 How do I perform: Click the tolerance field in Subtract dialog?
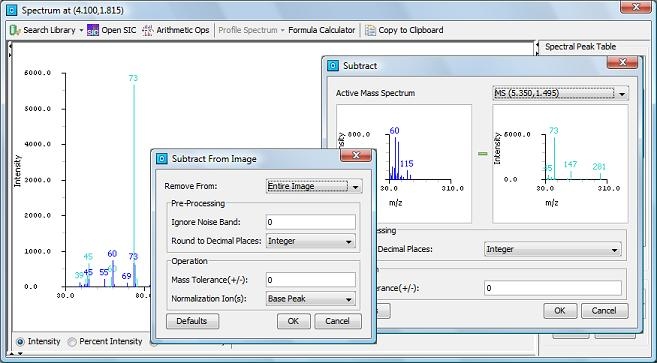coord(553,288)
